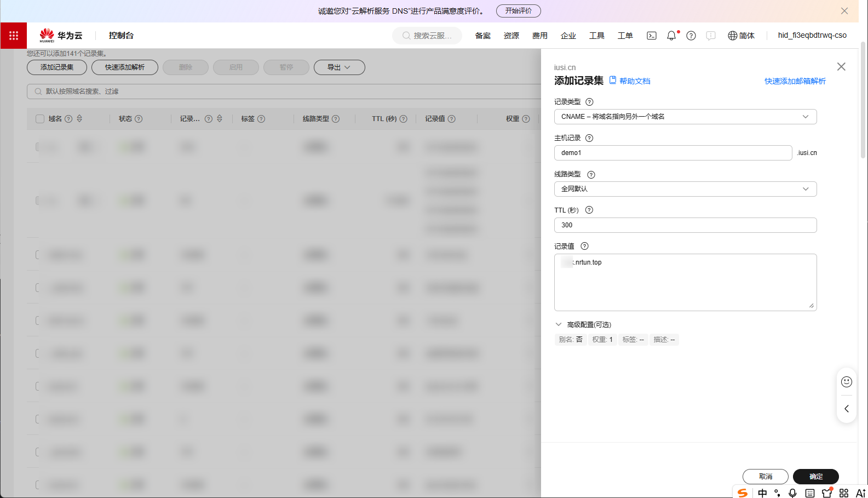This screenshot has height=498, width=868.
Task: Show help tooltip next to 主机记录
Action: 589,138
